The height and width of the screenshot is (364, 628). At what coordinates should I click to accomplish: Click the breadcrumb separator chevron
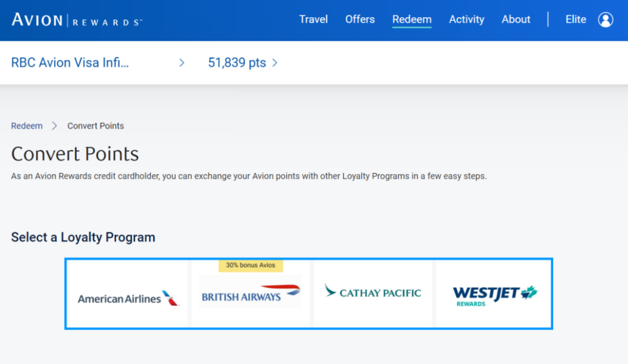click(x=54, y=126)
